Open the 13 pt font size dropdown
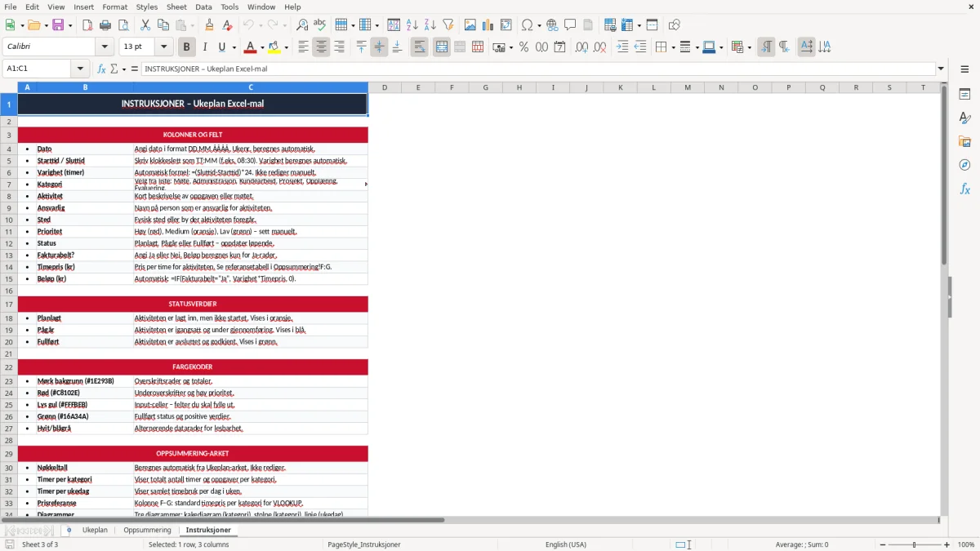Viewport: 980px width, 551px height. coord(164,47)
